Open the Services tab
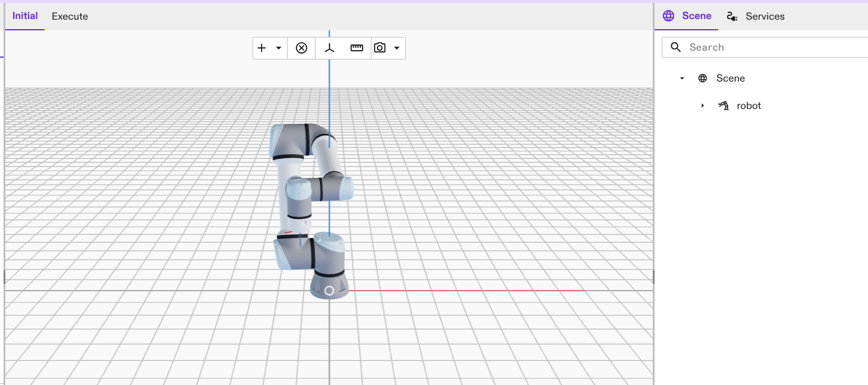Screen dimensions: 868x385 tap(766, 16)
